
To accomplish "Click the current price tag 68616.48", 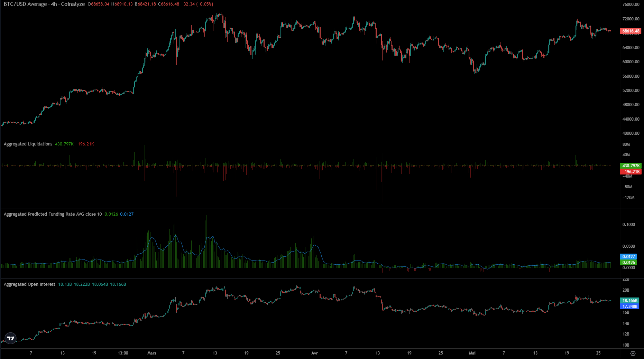I will tap(631, 31).
